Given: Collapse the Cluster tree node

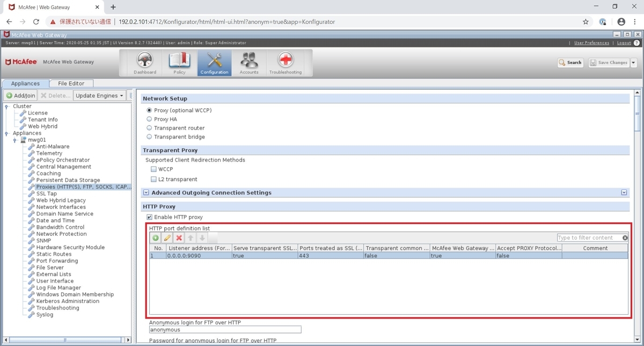Looking at the screenshot, I should [6, 106].
